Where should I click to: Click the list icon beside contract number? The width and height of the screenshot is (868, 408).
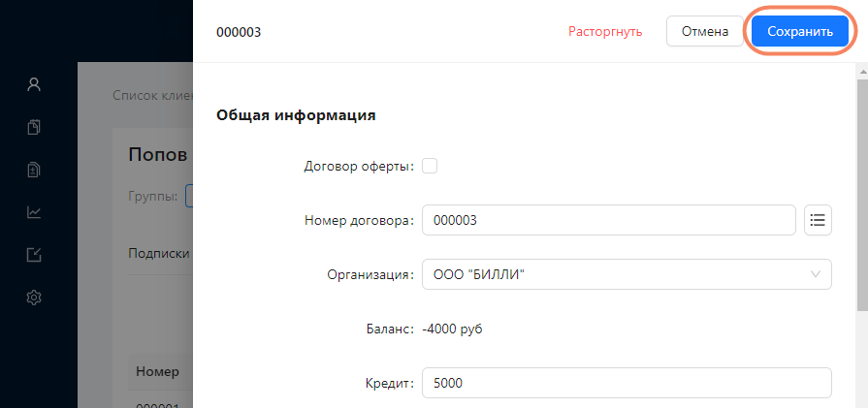click(x=818, y=220)
